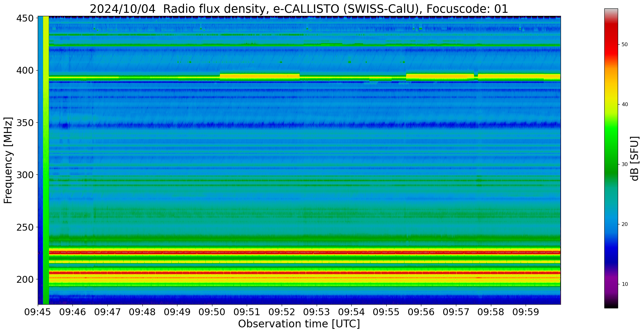Screen dimensions: 644x333
Task: Click the 300 frequency tick label
Action: (x=25, y=175)
